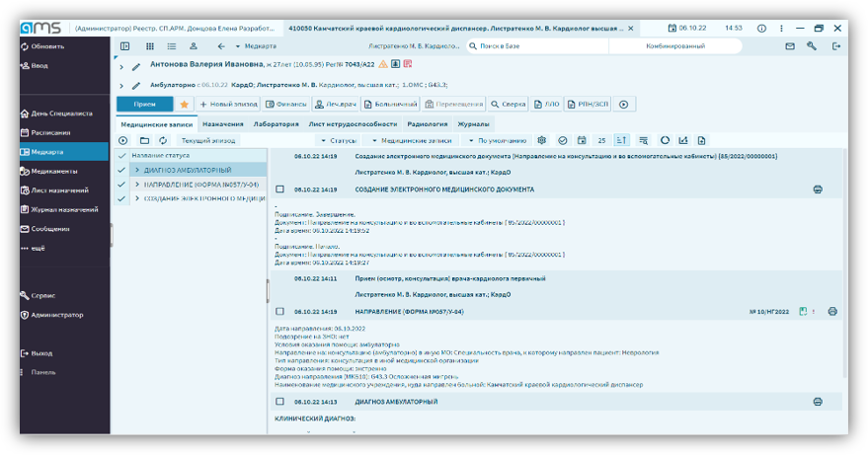Toggle the side panel layout icon
The image size is (868, 455).
pyautogui.click(x=125, y=46)
